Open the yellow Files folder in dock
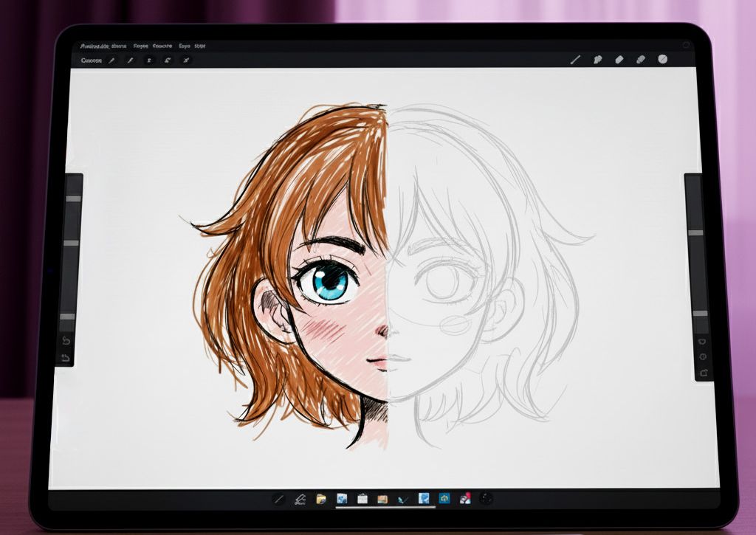This screenshot has width=756, height=535. coord(321,500)
